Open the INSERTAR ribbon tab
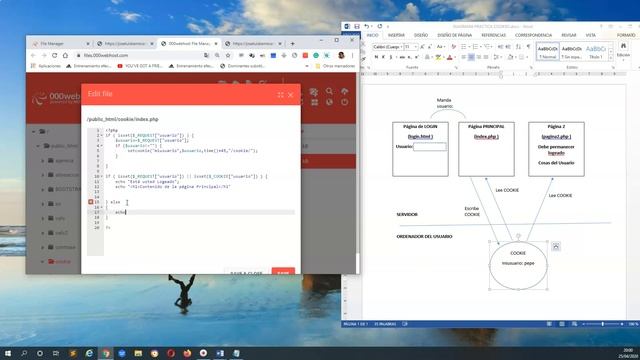 (x=396, y=36)
